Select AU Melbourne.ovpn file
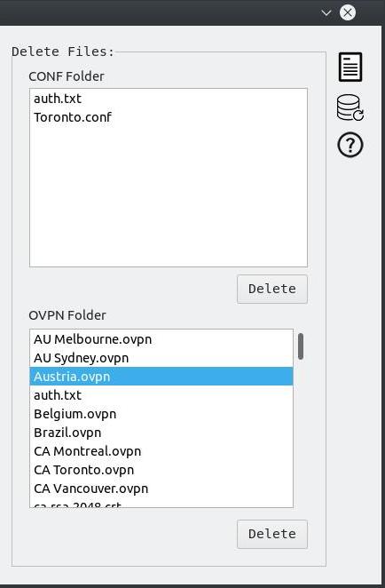 click(161, 339)
